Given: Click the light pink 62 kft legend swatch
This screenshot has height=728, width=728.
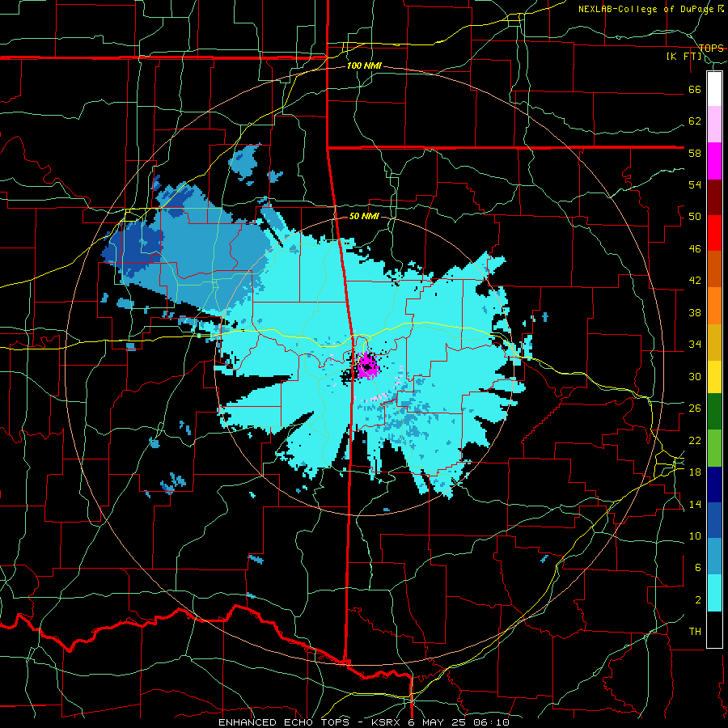Looking at the screenshot, I should pyautogui.click(x=714, y=125).
